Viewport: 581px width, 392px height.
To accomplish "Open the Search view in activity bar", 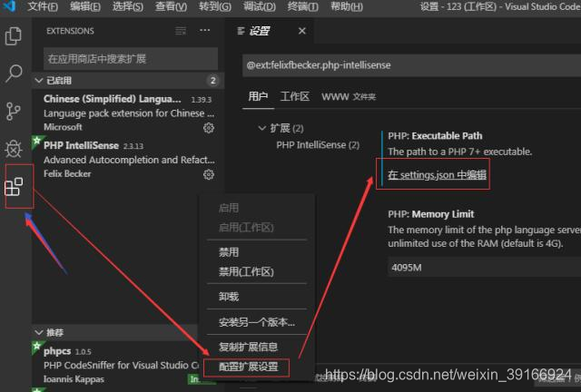I will (14, 73).
